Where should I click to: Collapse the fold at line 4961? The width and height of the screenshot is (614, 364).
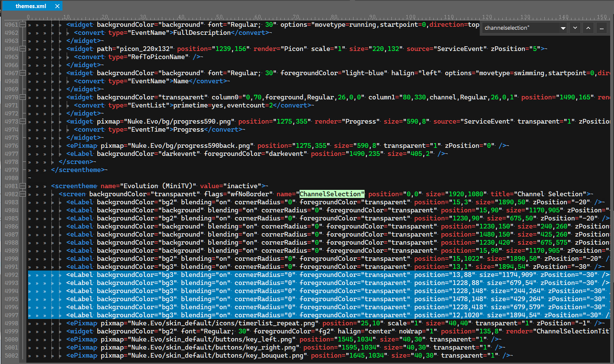point(23,25)
